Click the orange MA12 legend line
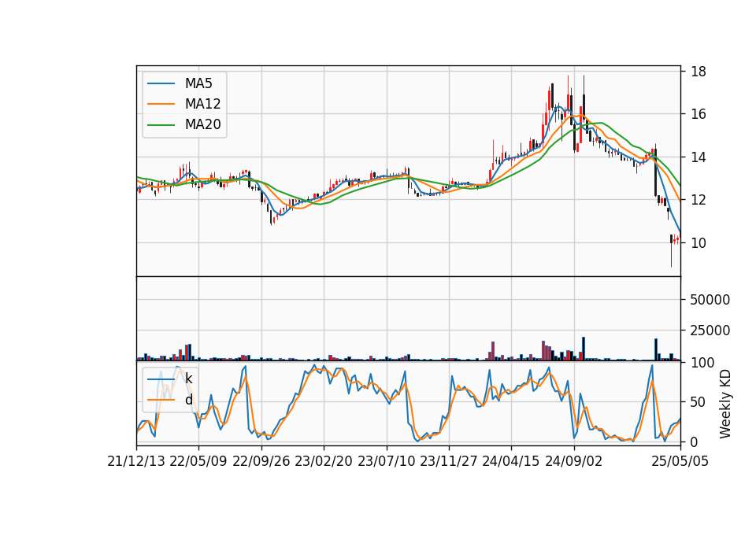Viewport: 756px width, 543px height. pos(161,104)
